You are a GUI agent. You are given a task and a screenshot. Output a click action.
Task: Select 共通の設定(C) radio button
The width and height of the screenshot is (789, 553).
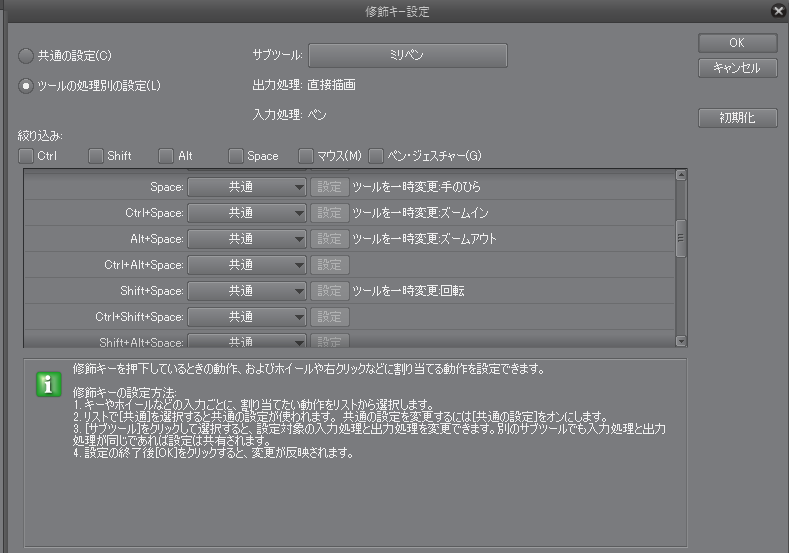point(26,55)
